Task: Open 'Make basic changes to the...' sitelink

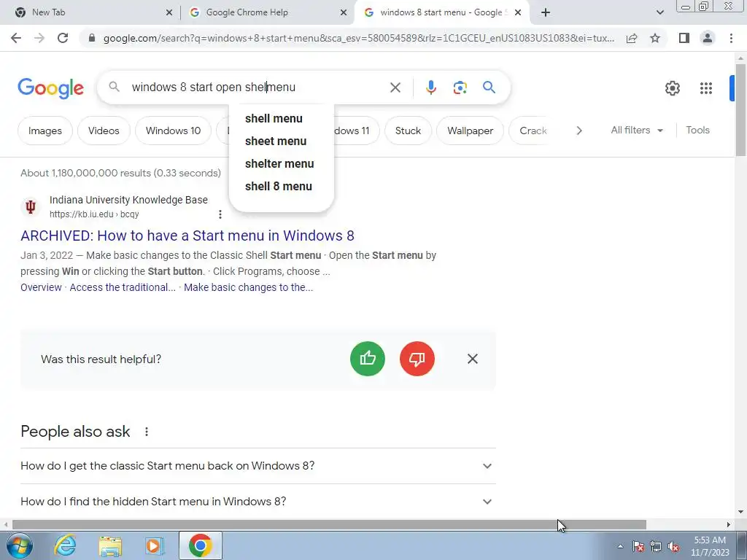Action: pyautogui.click(x=248, y=287)
